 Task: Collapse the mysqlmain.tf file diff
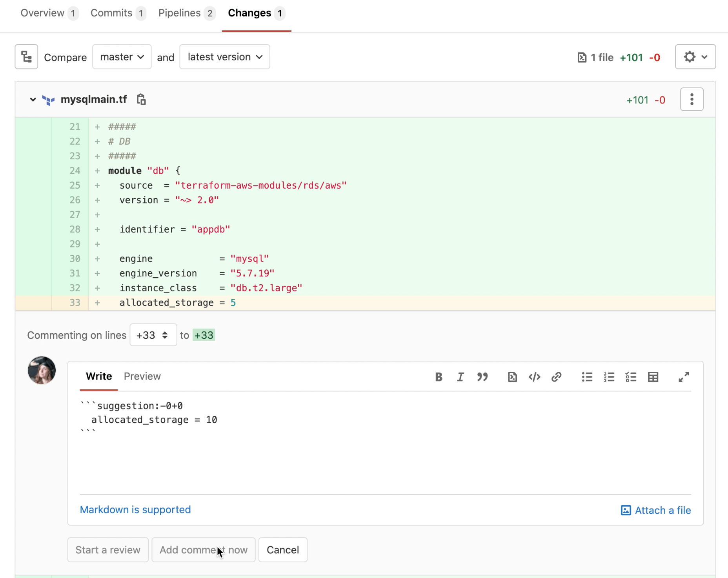click(x=33, y=100)
